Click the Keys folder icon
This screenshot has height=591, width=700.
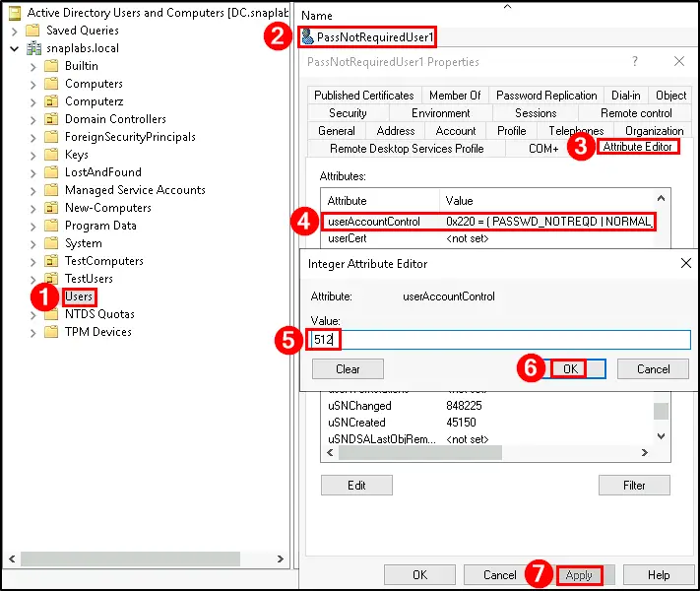pyautogui.click(x=51, y=155)
